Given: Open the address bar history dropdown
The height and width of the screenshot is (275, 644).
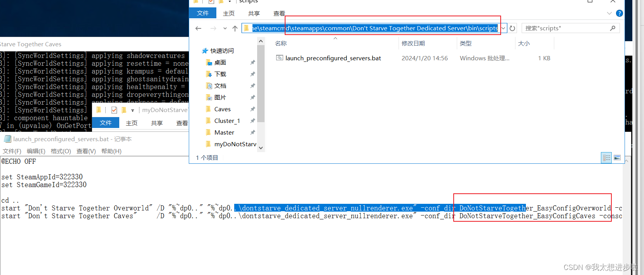Looking at the screenshot, I should click(503, 28).
